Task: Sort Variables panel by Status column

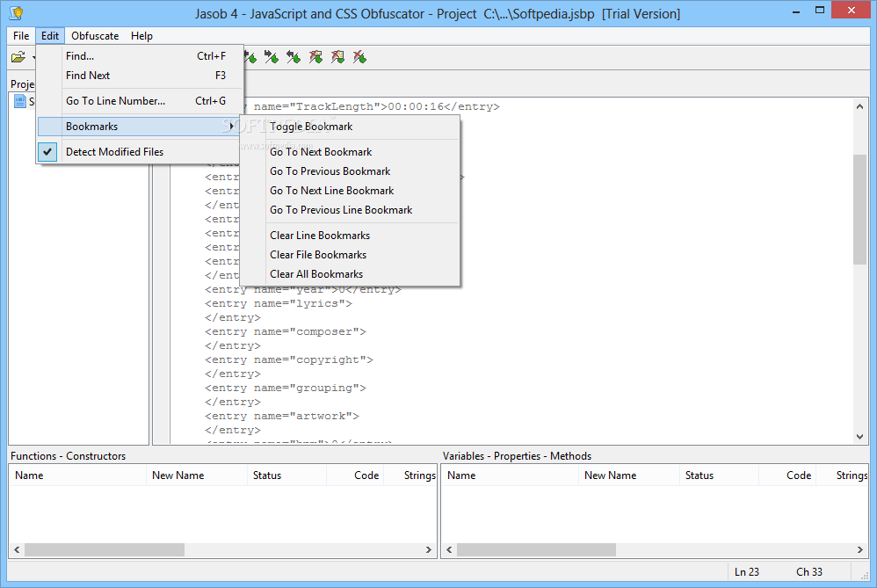Action: pyautogui.click(x=720, y=475)
